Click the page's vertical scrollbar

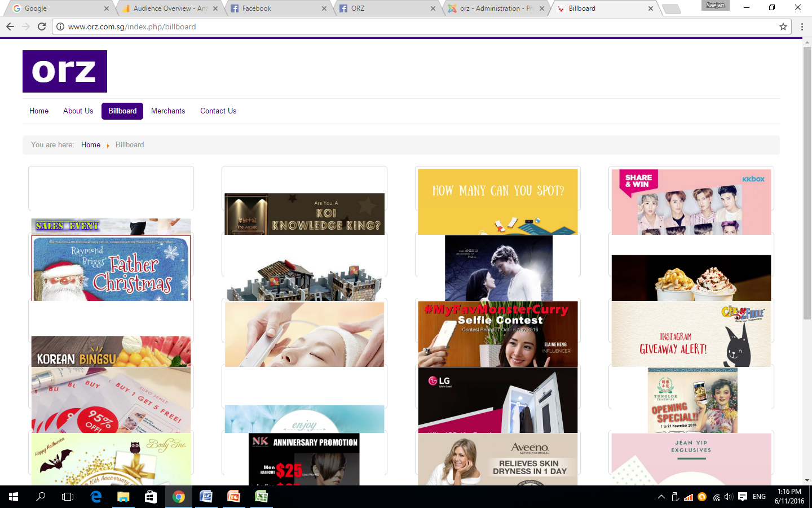[807, 181]
